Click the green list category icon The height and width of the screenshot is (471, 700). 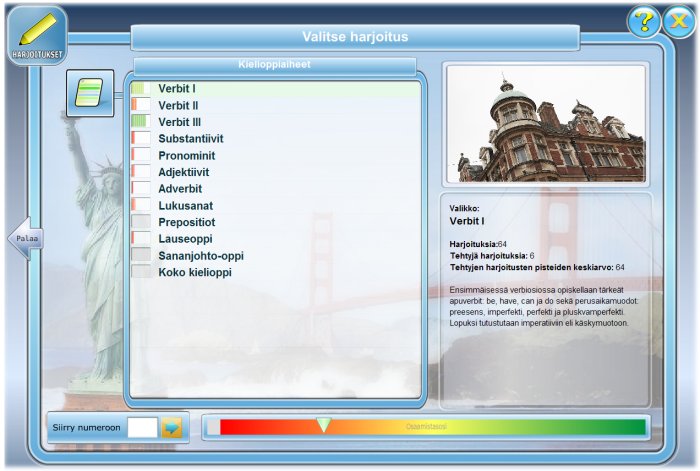coord(90,93)
